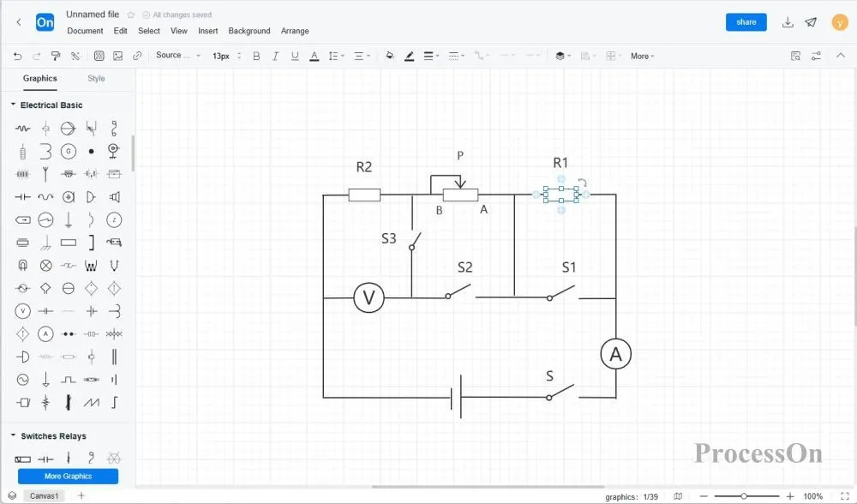Toggle italic formatting

[275, 56]
